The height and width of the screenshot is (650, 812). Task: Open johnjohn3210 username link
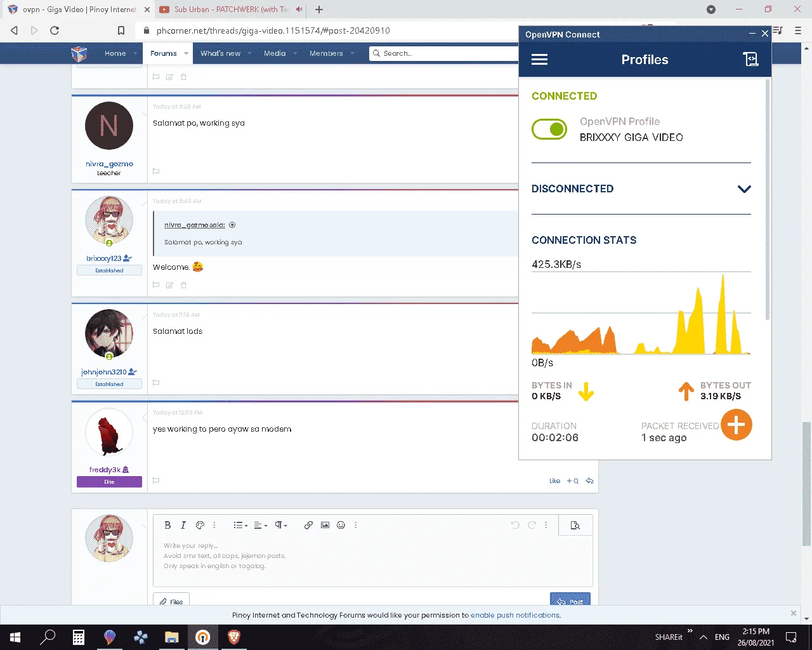pyautogui.click(x=104, y=372)
